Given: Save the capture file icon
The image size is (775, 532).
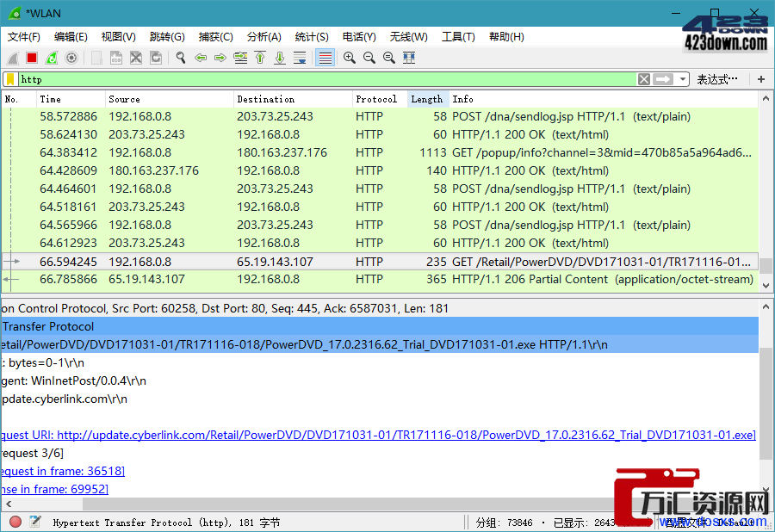Looking at the screenshot, I should pyautogui.click(x=116, y=58).
